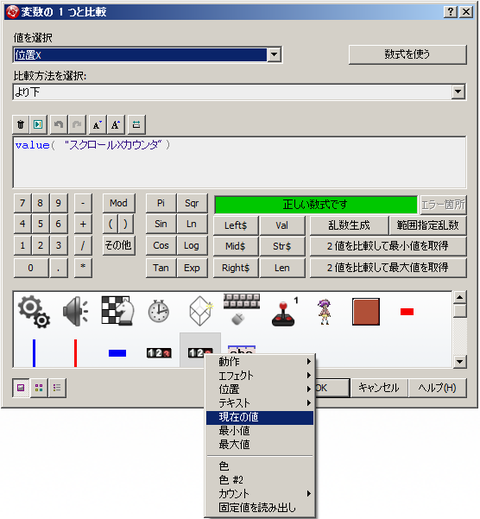This screenshot has height=519, width=480.
Task: Click 2値を比較して最大値を取得 button
Action: [388, 268]
